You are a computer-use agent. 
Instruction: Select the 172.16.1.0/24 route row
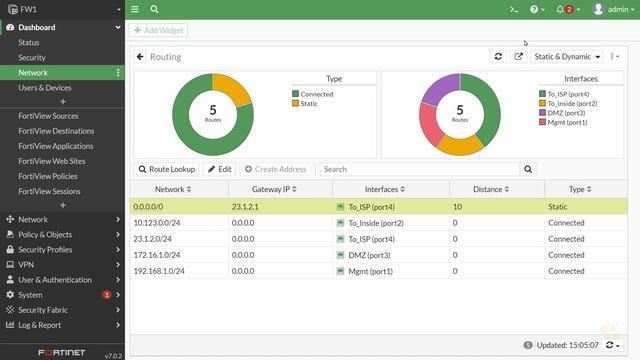pyautogui.click(x=379, y=255)
